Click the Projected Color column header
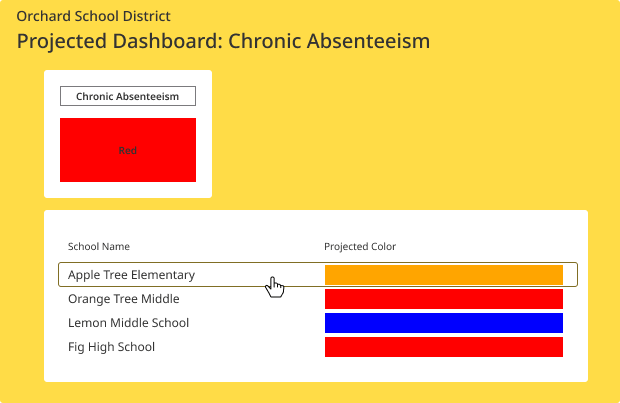Image resolution: width=620 pixels, height=403 pixels. click(x=360, y=246)
